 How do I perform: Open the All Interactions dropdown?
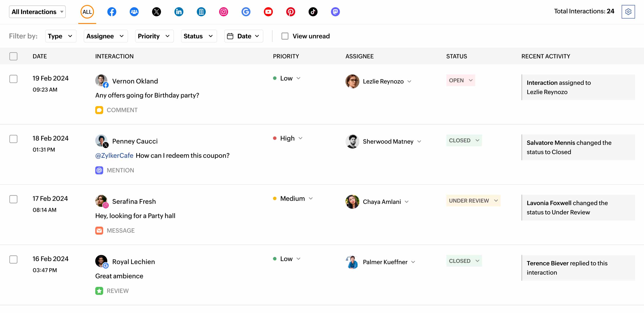point(37,12)
